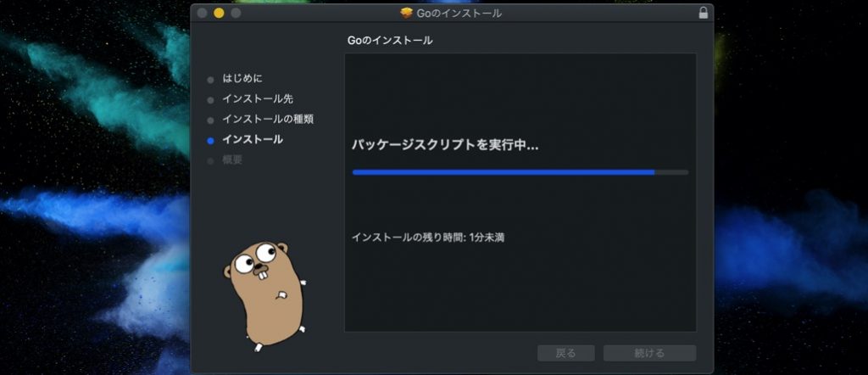The image size is (868, 375).
Task: Select the インストール先 step
Action: coord(258,99)
